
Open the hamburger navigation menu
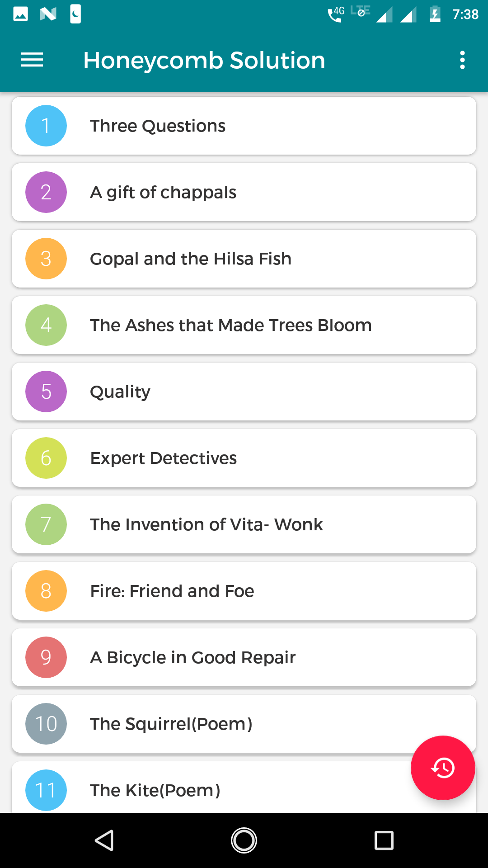tap(32, 60)
